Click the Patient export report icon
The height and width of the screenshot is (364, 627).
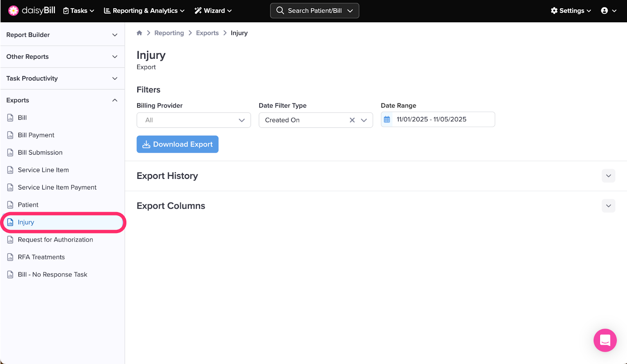click(x=10, y=205)
